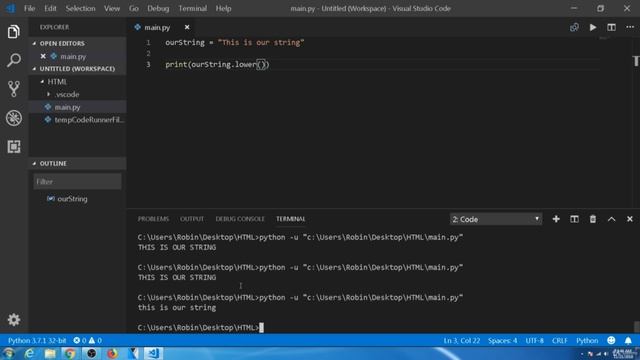Open Source Control view in activity bar
Screen dimensions: 640x360
13,89
